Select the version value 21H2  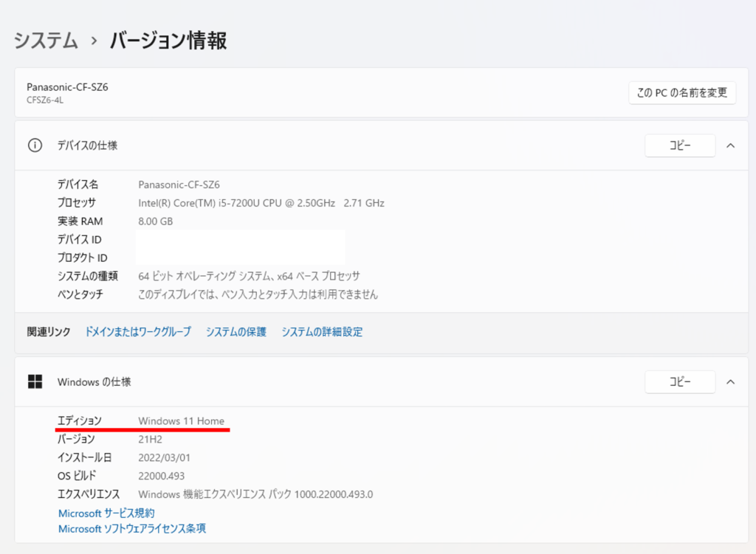tap(150, 440)
